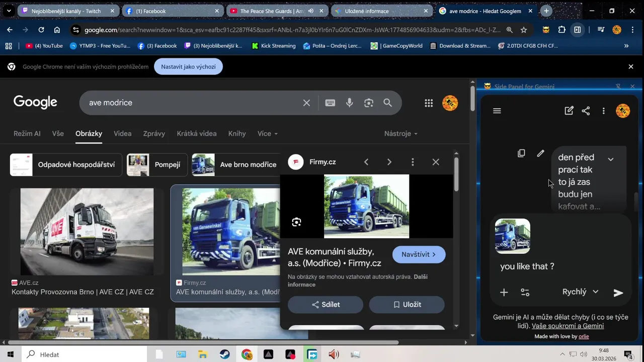Select the Ave brno modřice filter chip
The image size is (644, 362).
[235, 164]
